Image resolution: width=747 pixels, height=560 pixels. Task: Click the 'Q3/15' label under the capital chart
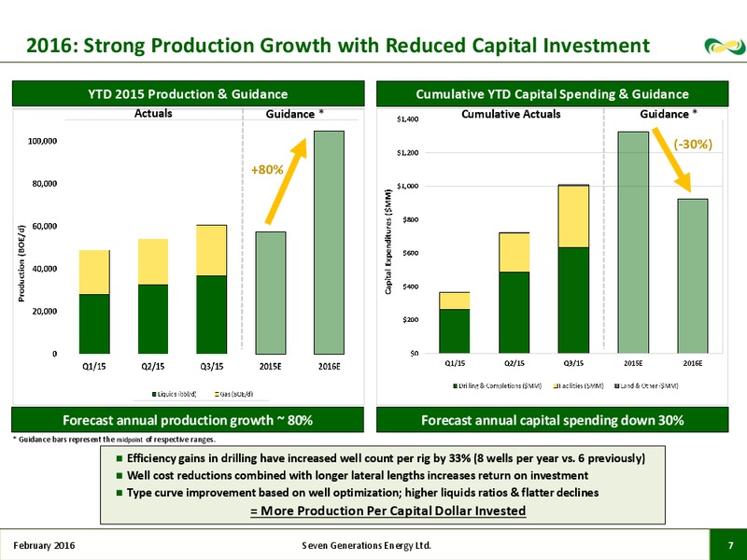point(573,363)
